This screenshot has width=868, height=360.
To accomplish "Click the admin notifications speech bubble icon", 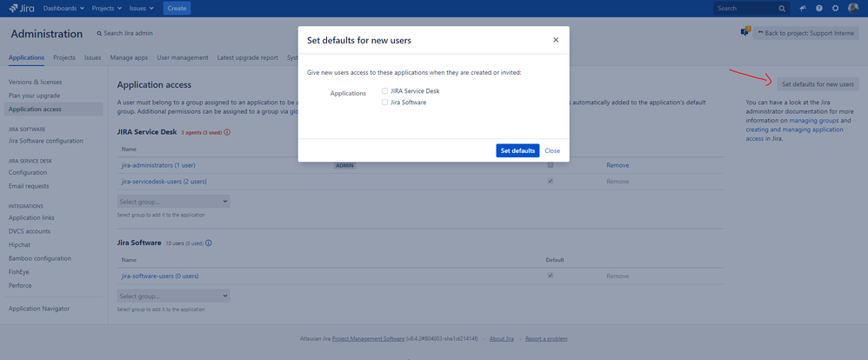I will [745, 32].
